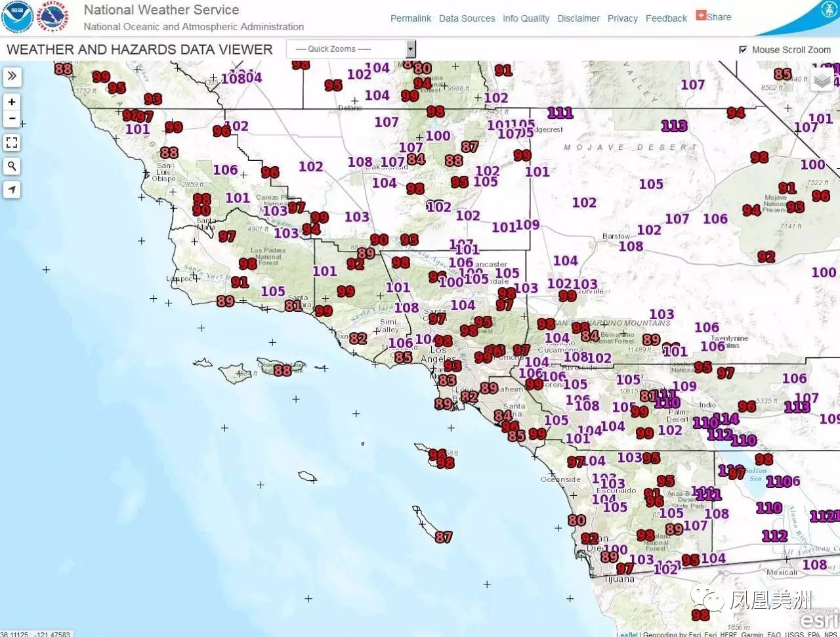Open the Feedback link

click(x=666, y=18)
